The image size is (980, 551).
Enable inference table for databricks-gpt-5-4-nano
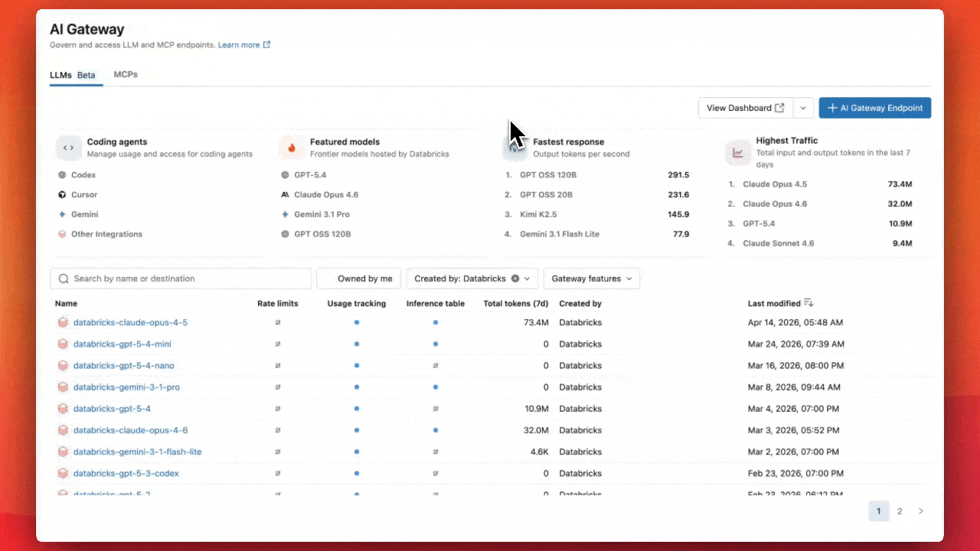click(435, 365)
